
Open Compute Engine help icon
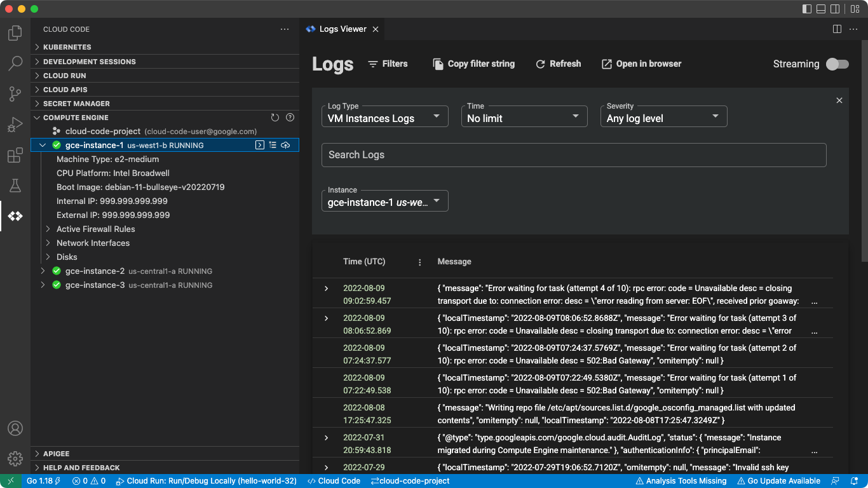290,118
